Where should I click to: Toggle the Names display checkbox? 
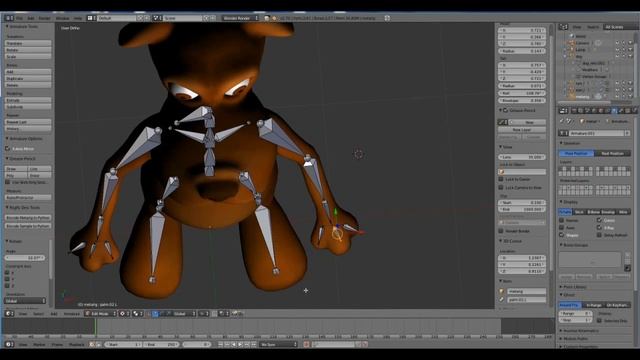pos(562,220)
